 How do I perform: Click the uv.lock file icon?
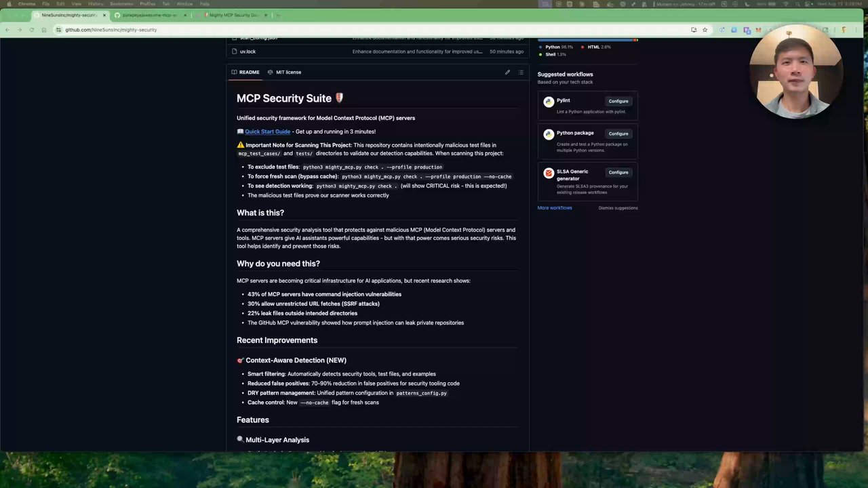pos(234,52)
